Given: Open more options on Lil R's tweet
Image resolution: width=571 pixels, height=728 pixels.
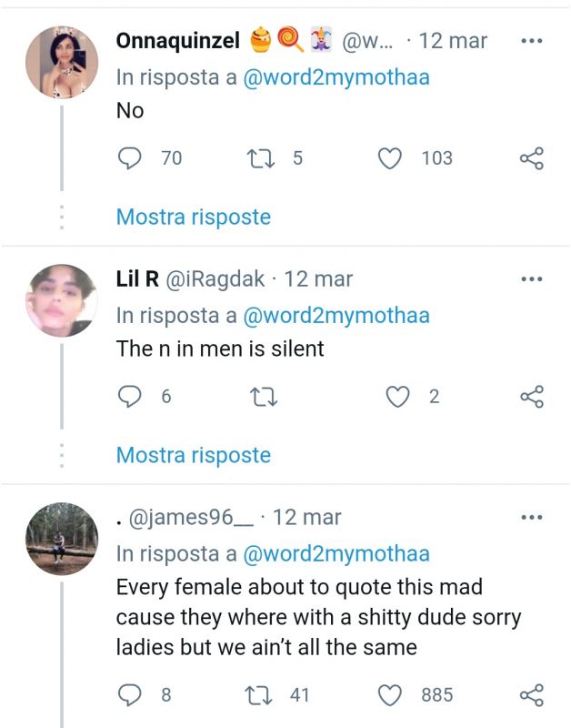Looking at the screenshot, I should coord(531,279).
